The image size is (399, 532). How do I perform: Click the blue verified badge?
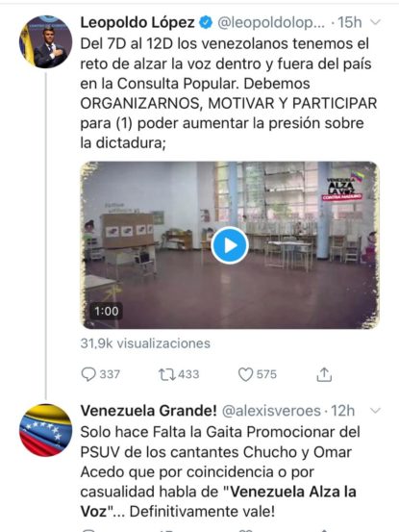click(206, 23)
